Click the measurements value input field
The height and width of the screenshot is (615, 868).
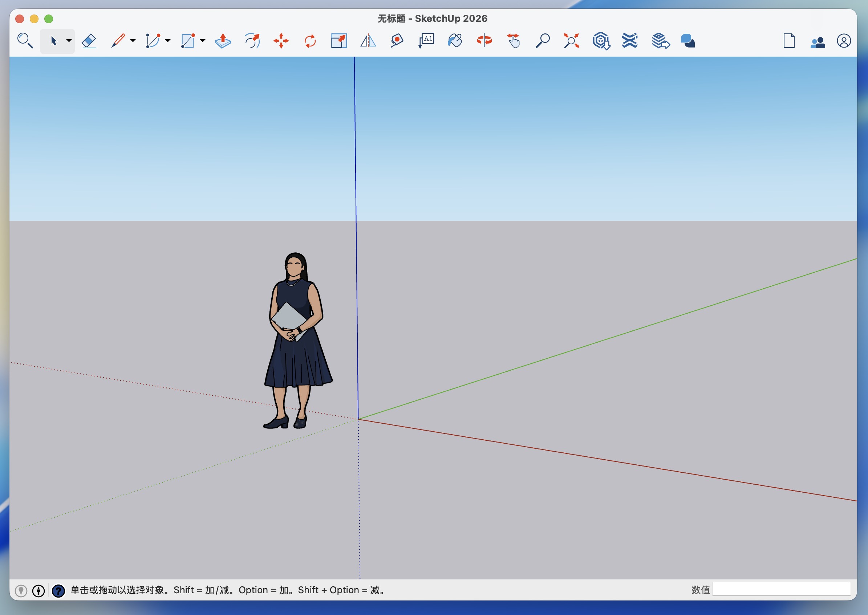pos(781,589)
